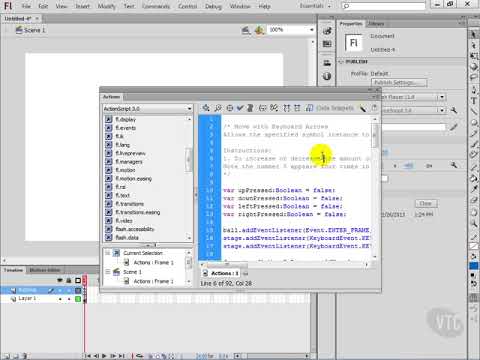Click the pencil edit icon in Properties
480x360 pixels.
point(453,127)
